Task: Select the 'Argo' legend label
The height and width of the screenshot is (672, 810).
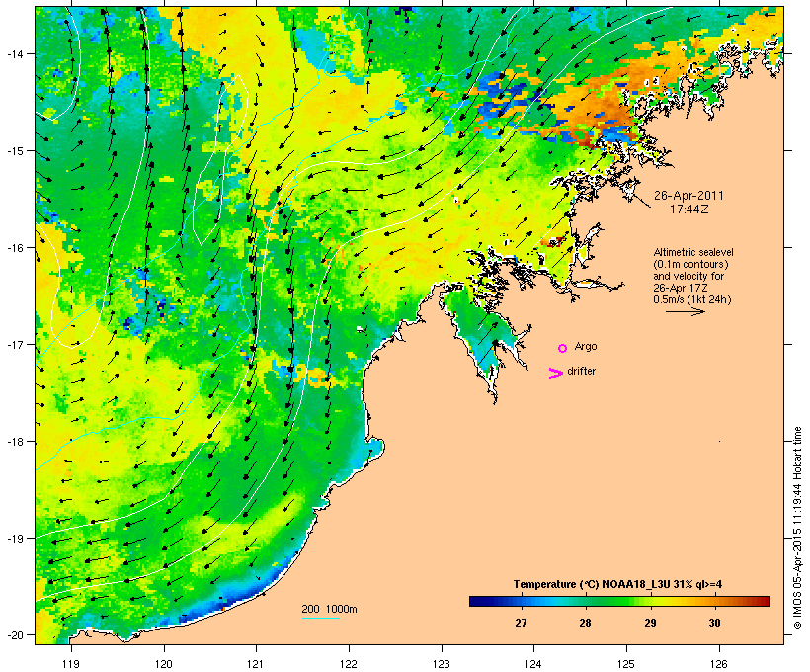Action: tap(586, 346)
